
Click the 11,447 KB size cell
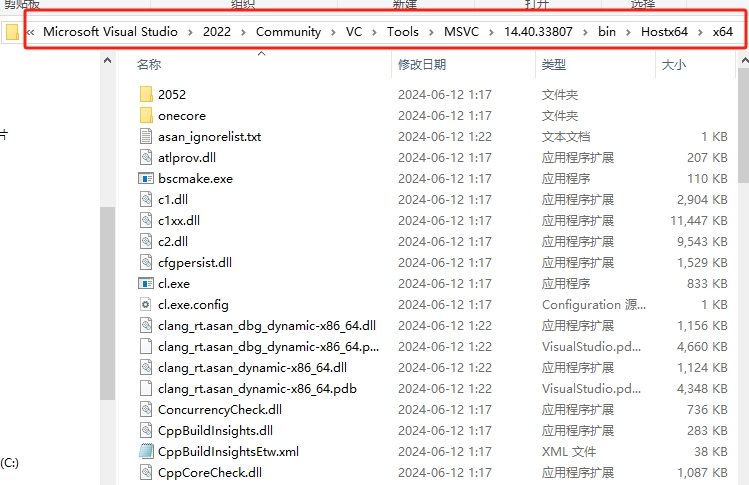698,220
